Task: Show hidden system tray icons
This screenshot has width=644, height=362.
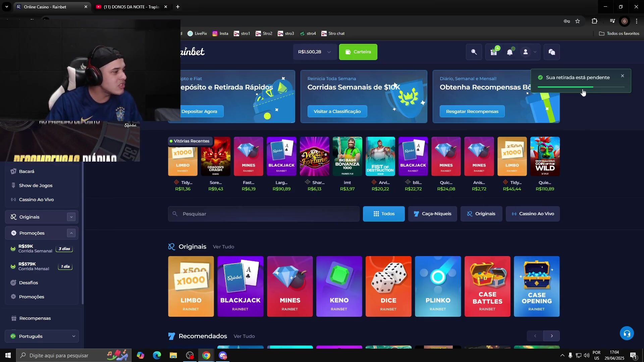Action: click(x=562, y=356)
